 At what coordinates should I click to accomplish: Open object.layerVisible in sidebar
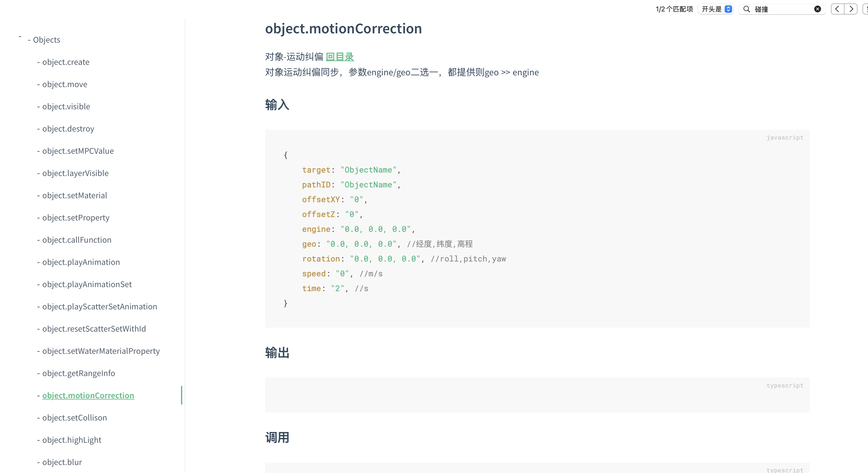pos(75,173)
